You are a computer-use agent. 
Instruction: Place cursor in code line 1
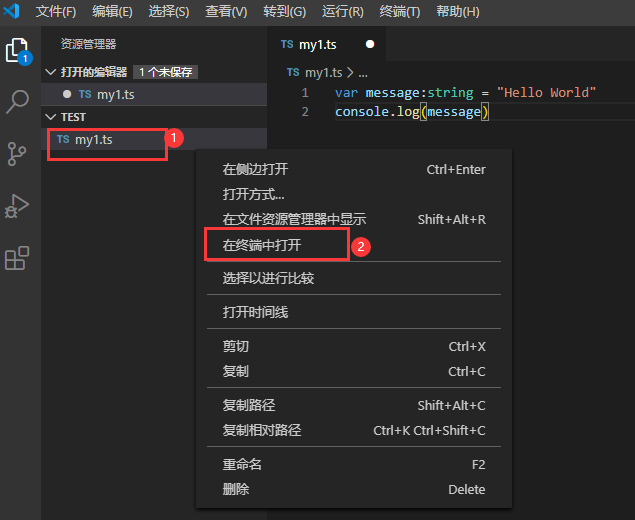click(465, 93)
